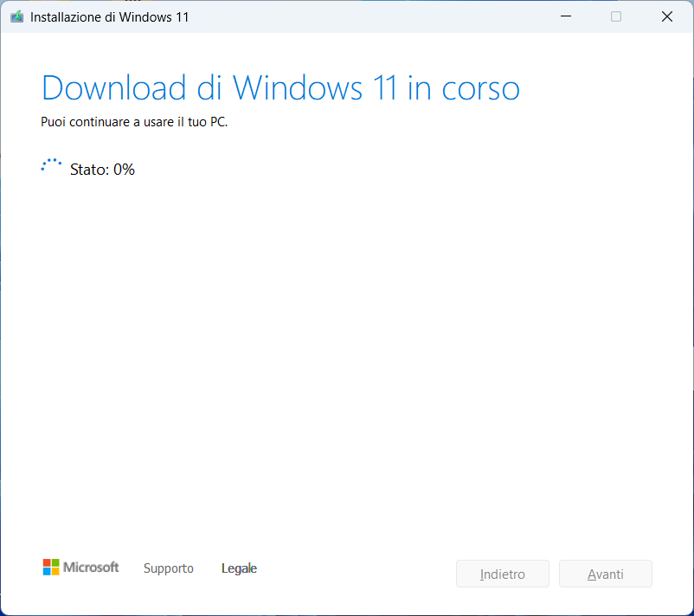
Task: Click the red square of Microsoft logo
Action: 48,563
